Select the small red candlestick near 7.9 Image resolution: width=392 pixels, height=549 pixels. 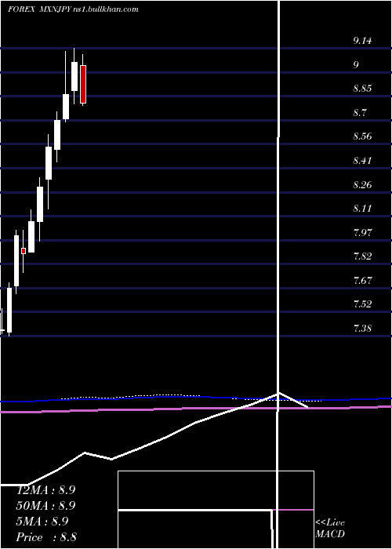(24, 251)
